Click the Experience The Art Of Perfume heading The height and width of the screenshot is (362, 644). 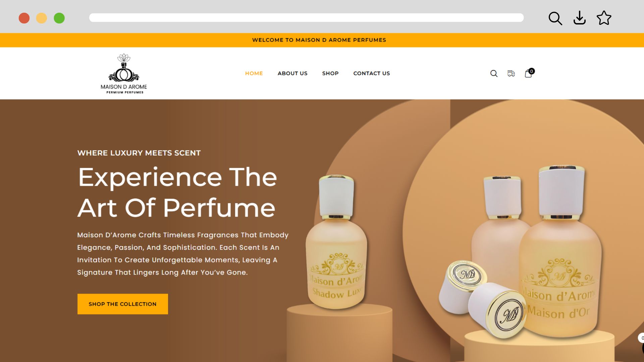177,193
